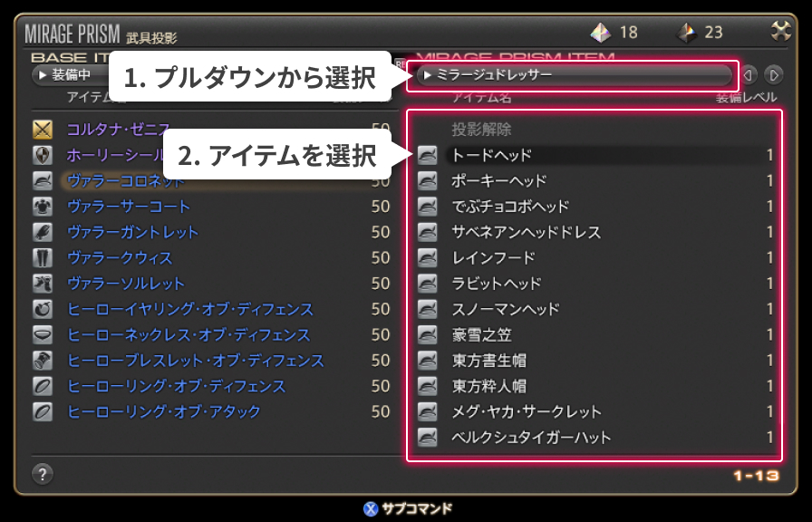Select the ヴァラーソルレット boots icon
The image size is (812, 522).
click(x=43, y=284)
